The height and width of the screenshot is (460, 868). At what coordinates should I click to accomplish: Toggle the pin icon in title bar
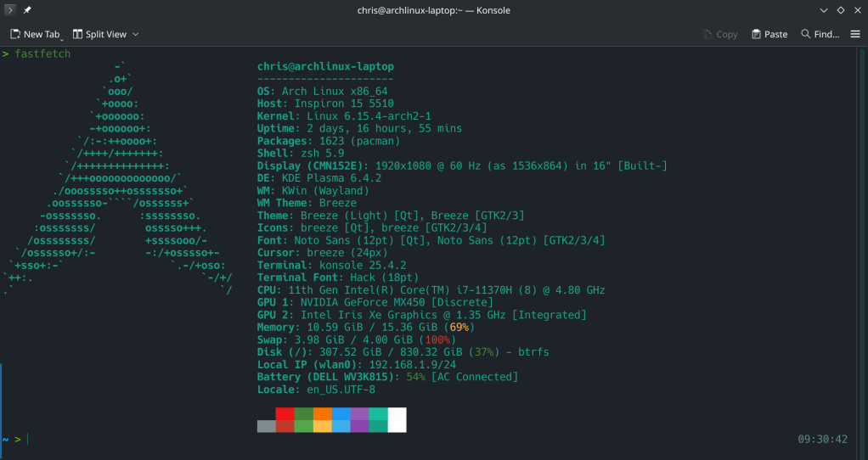[27, 10]
